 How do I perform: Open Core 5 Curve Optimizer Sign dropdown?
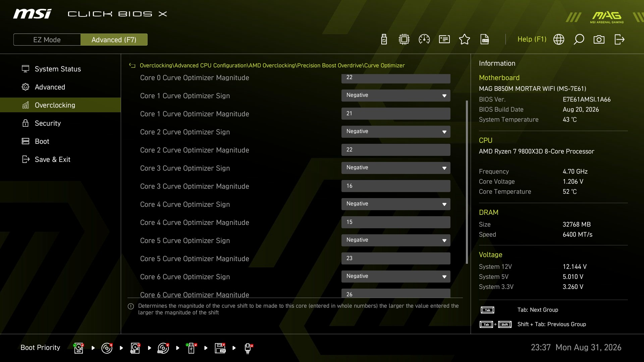[396, 240]
